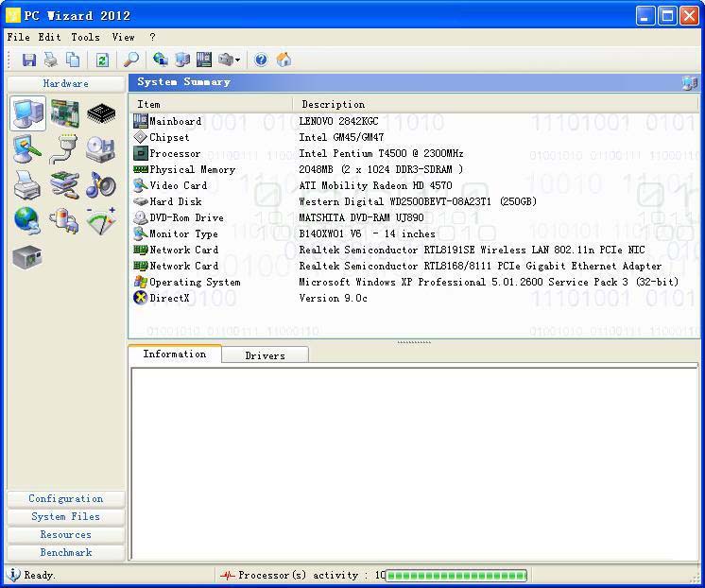Viewport: 705px width, 588px height.
Task: Select the Voltage gauge monitoring icon
Action: pos(101,220)
